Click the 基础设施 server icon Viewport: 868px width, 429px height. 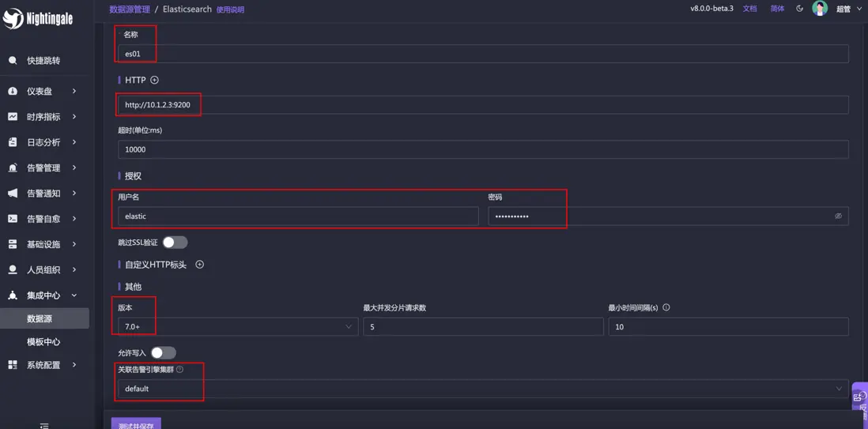pos(13,244)
